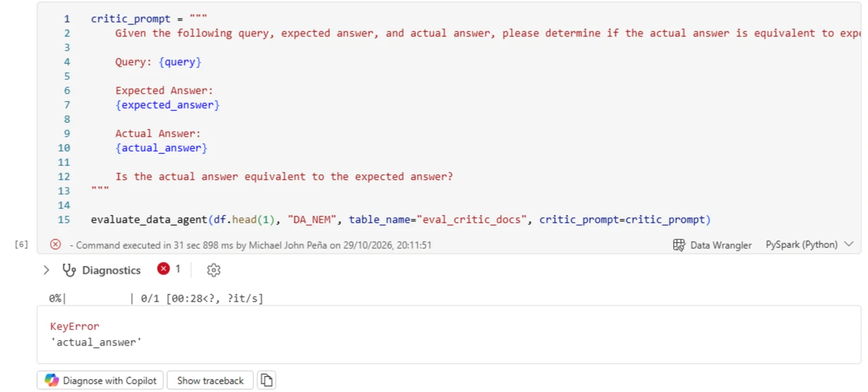Click the Data Wrangler table icon
This screenshot has height=392, width=868.
pos(679,245)
